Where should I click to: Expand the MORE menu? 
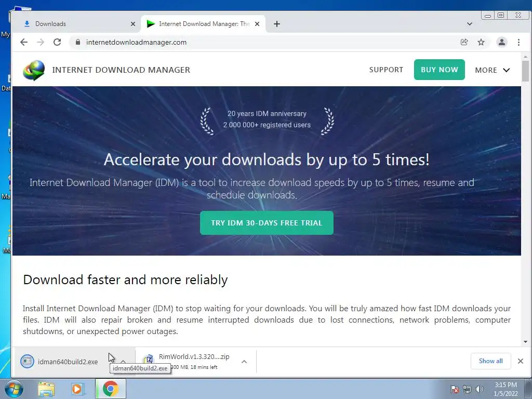coord(493,70)
